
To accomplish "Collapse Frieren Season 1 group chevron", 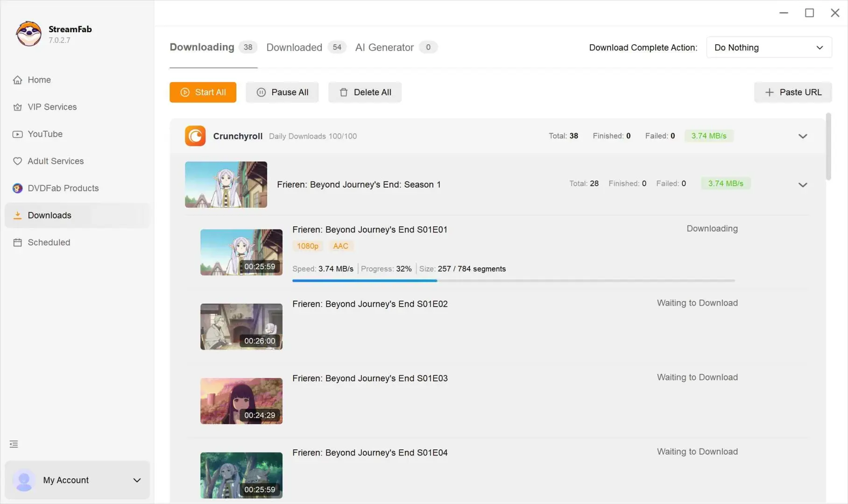I will pos(803,185).
